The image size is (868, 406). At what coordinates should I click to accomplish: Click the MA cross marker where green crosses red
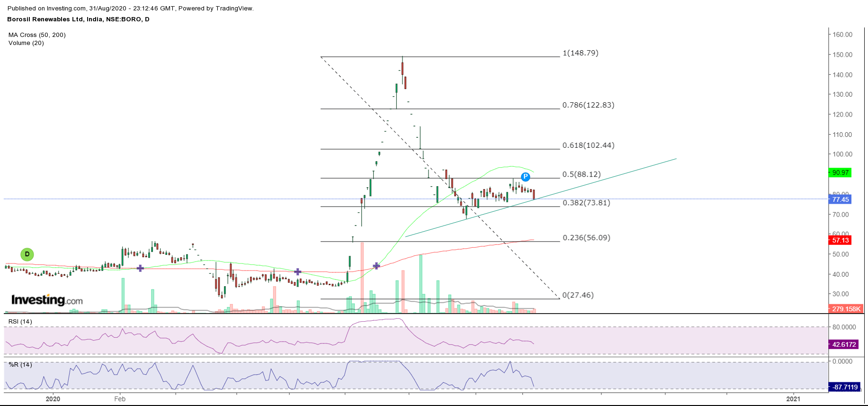click(x=376, y=266)
